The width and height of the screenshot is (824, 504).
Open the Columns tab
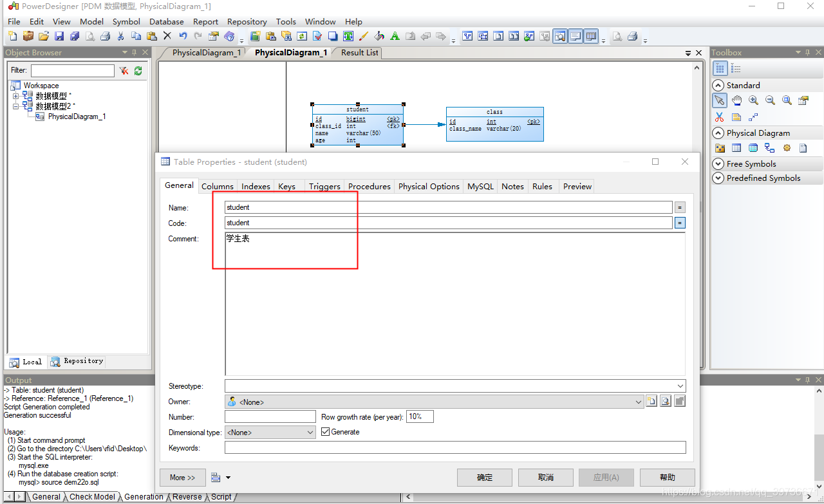(x=218, y=186)
